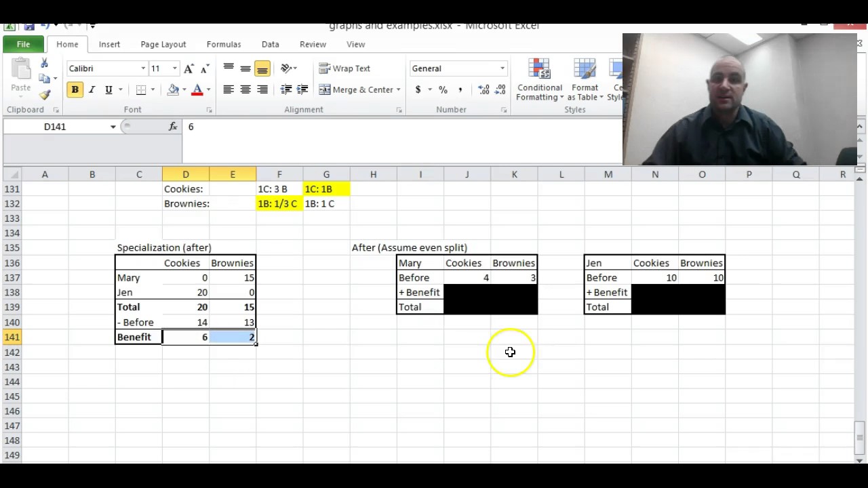Apply Accounting Number Format dollar sign
The image size is (868, 488).
coord(418,89)
